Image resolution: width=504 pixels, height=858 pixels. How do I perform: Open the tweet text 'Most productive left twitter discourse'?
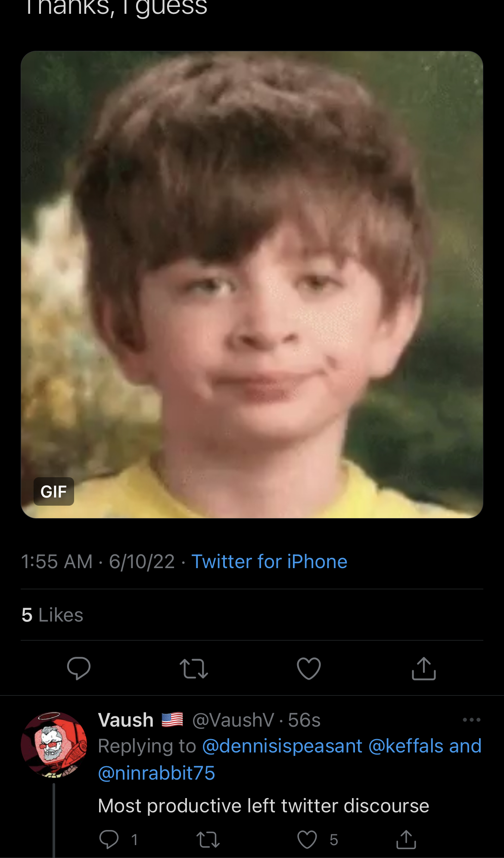click(264, 805)
